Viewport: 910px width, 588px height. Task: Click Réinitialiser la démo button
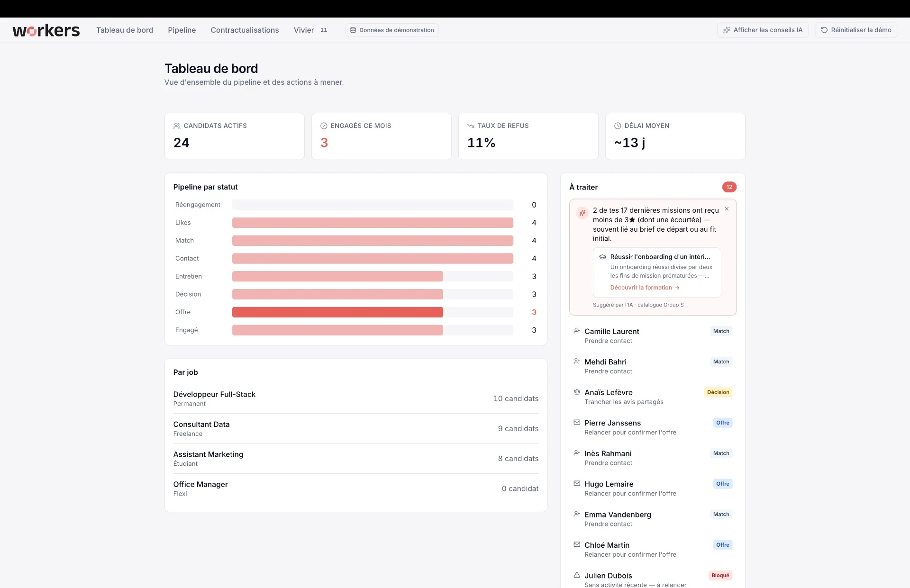pyautogui.click(x=856, y=30)
